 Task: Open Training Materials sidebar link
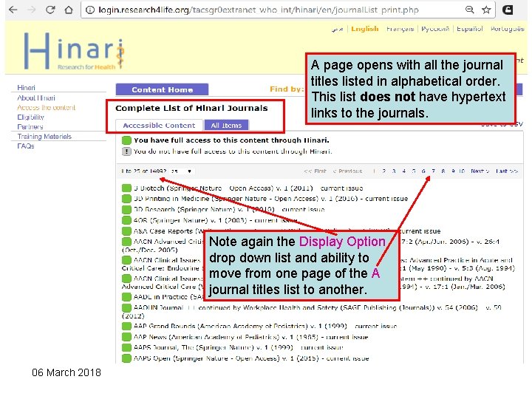pyautogui.click(x=44, y=137)
